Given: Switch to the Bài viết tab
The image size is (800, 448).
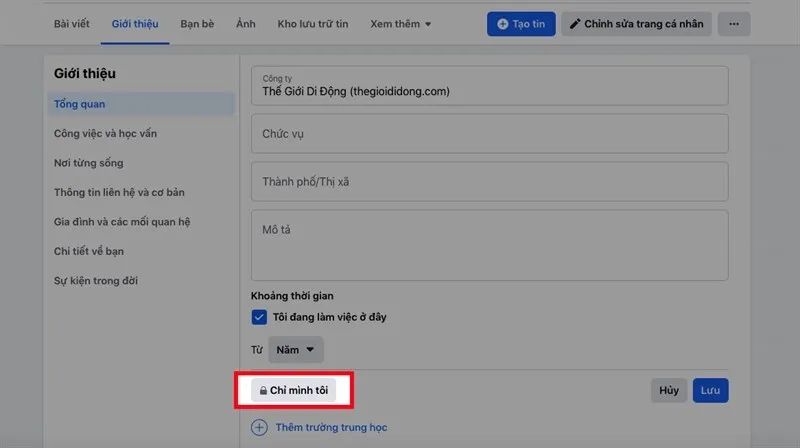Looking at the screenshot, I should [x=72, y=24].
